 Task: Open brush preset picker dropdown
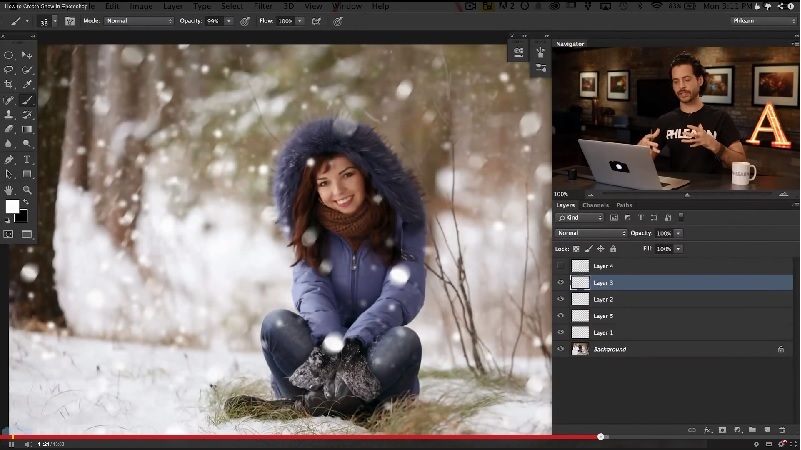pos(55,21)
